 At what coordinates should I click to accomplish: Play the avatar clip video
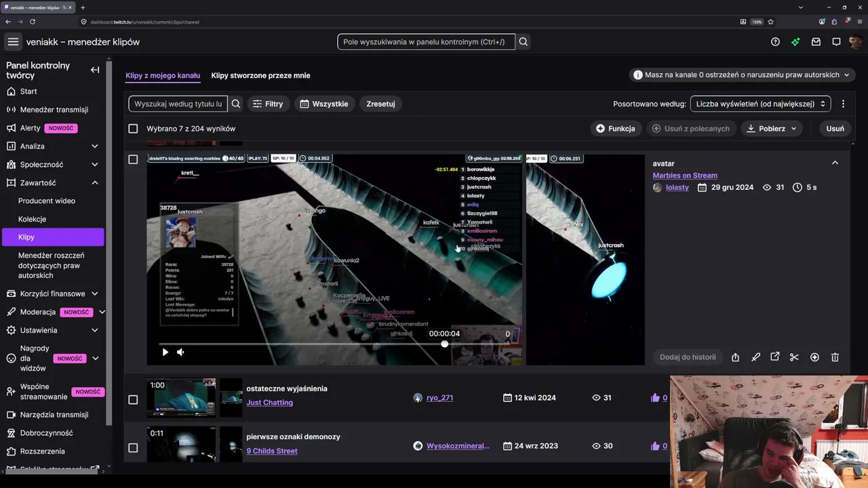tap(165, 352)
